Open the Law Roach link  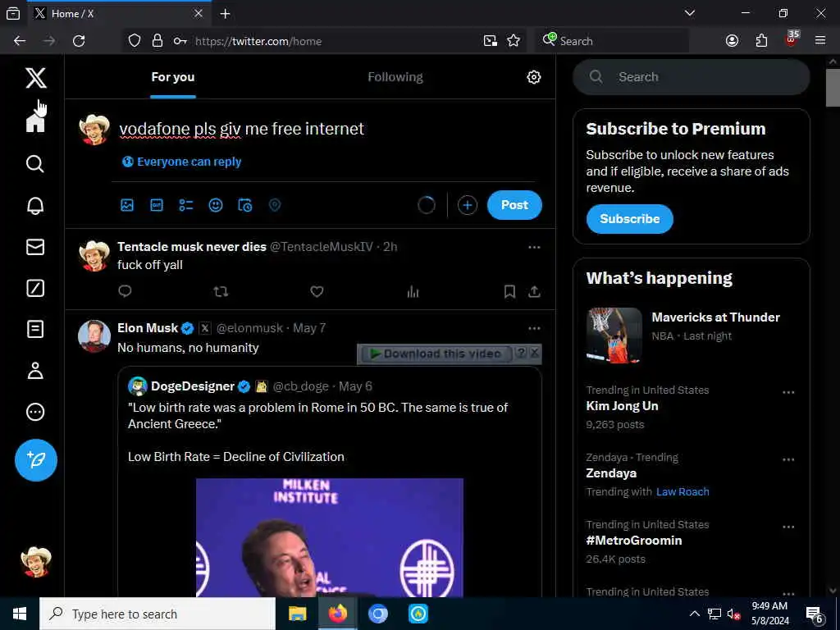click(x=682, y=492)
